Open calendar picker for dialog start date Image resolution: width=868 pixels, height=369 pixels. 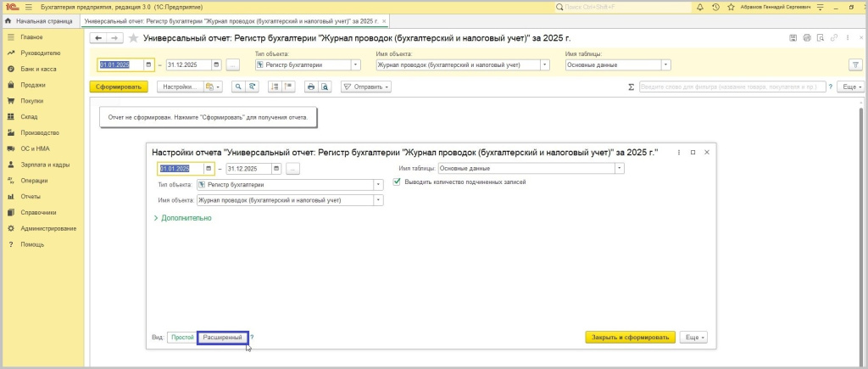[208, 168]
